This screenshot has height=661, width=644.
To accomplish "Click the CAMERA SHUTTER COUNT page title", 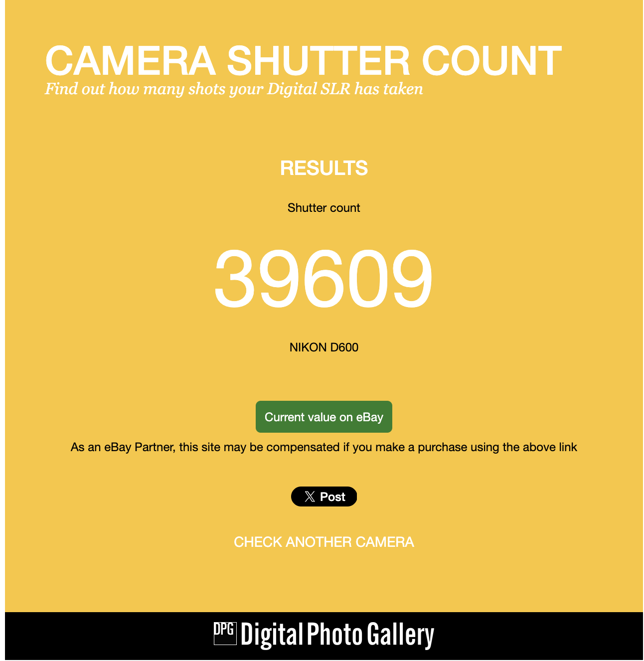I will click(303, 61).
